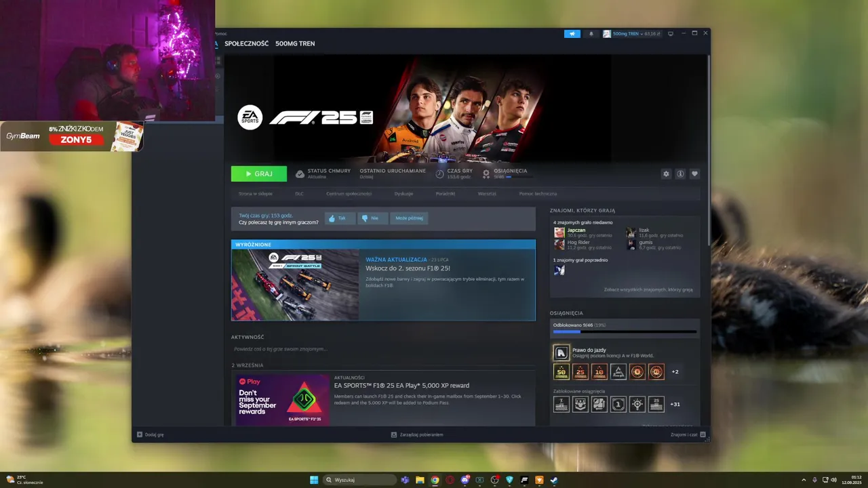
Task: Add F1 25 to favorites heart
Action: point(694,174)
